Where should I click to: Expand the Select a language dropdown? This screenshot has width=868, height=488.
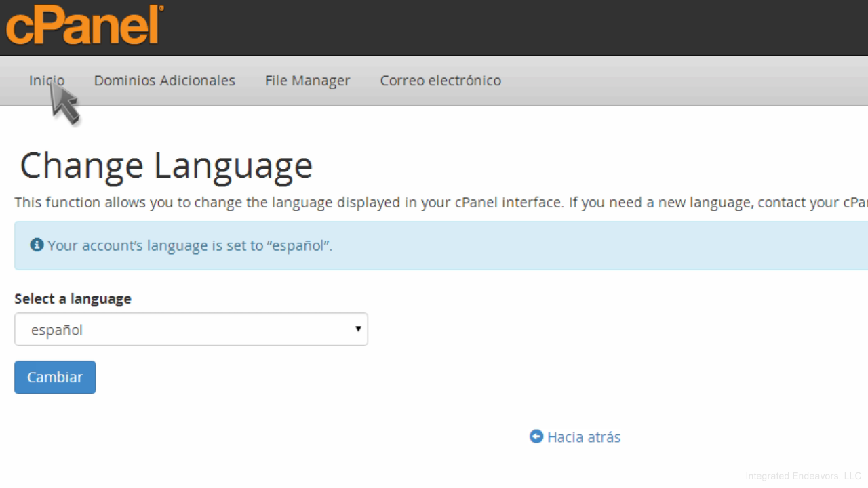click(191, 329)
